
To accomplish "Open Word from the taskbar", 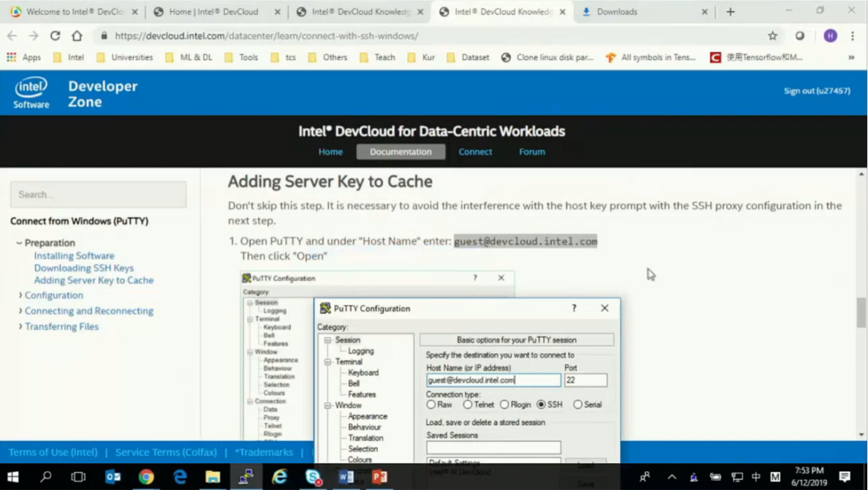I will 346,477.
